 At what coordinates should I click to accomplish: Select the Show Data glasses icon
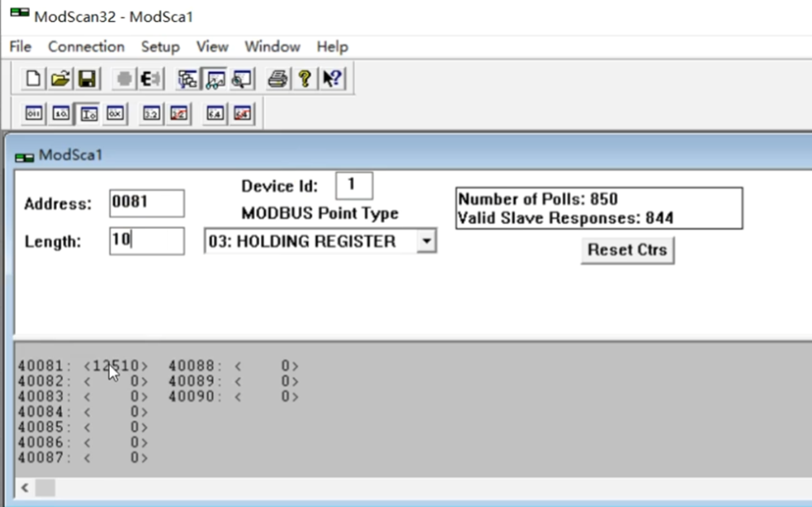(215, 79)
